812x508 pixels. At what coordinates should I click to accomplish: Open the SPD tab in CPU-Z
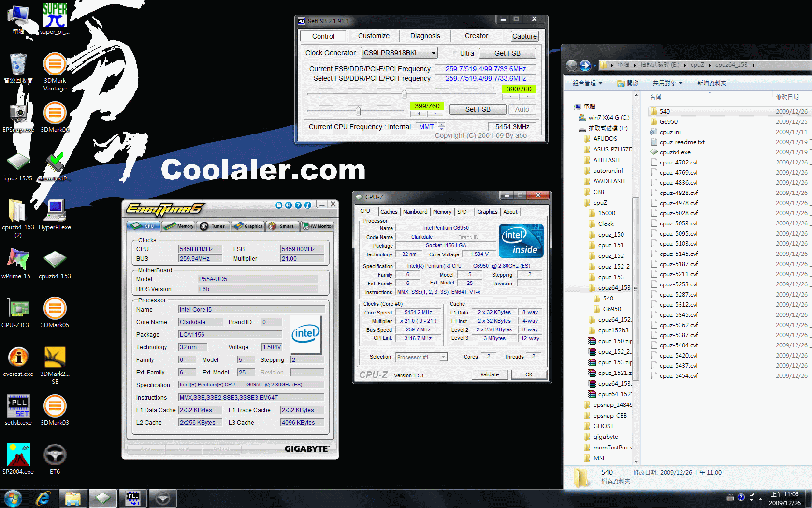click(x=462, y=212)
